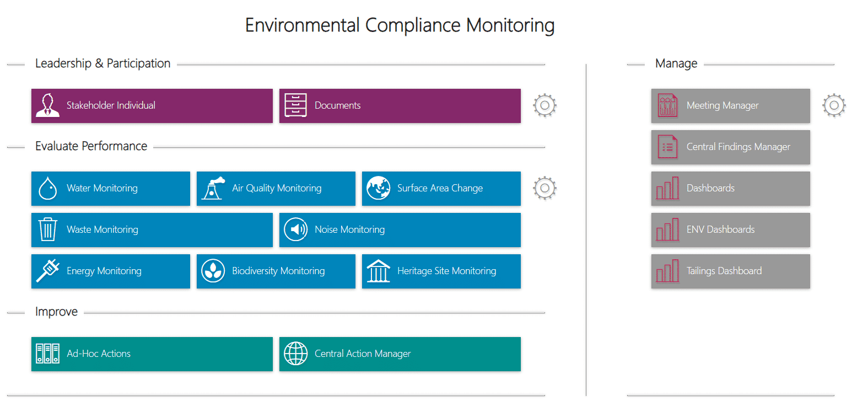
Task: Click the speaker icon on Noise Monitoring
Action: point(296,229)
